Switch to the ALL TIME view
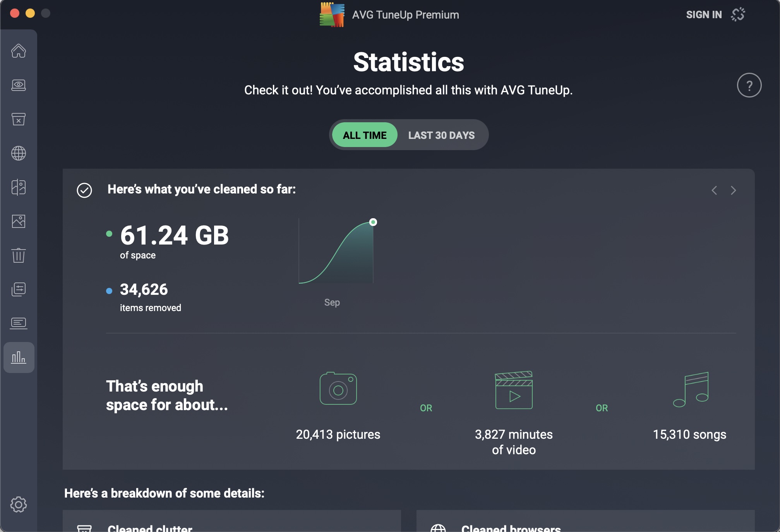780x532 pixels. (365, 135)
